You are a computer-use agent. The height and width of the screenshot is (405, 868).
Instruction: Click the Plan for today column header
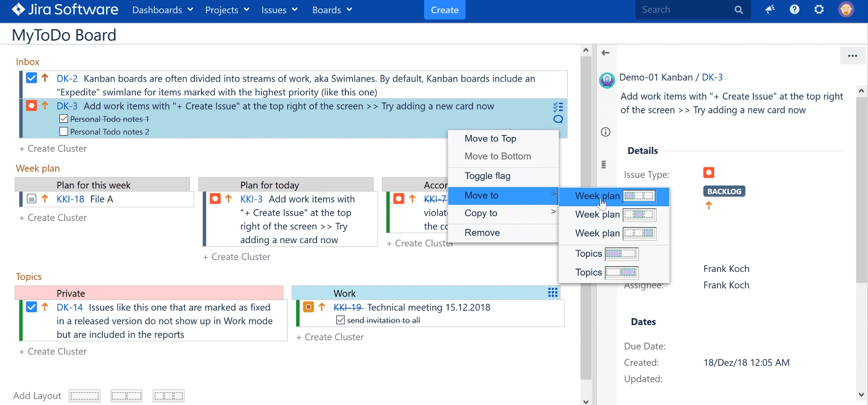(x=285, y=185)
